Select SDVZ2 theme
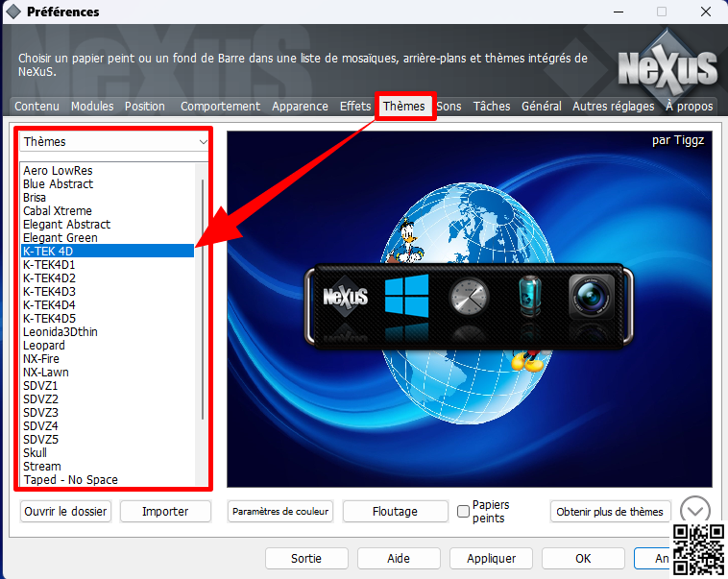This screenshot has width=728, height=579. tap(108, 399)
